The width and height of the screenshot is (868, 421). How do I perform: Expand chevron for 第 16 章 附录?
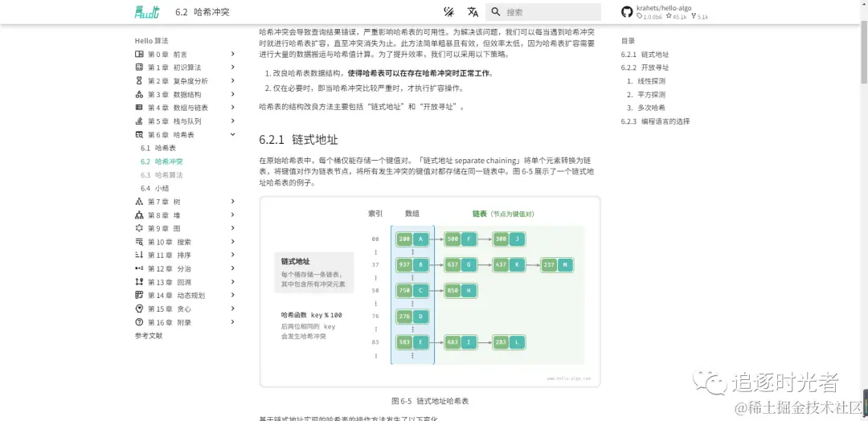(232, 322)
